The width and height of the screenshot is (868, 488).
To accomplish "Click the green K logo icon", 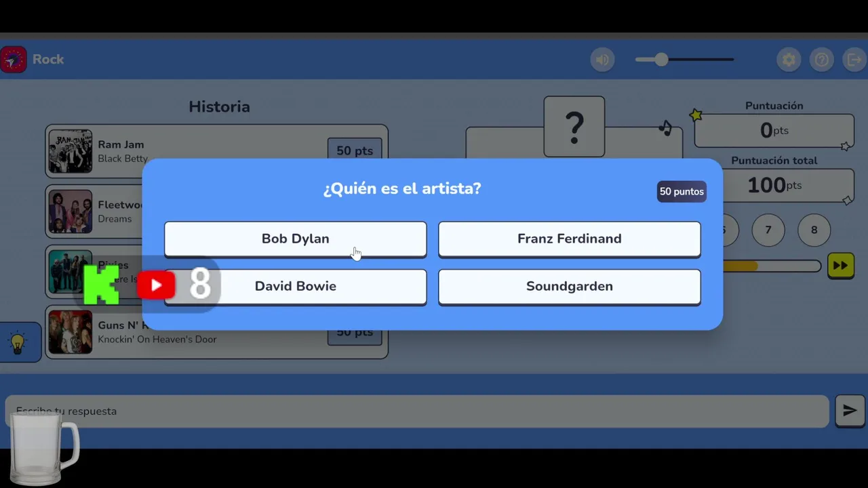I will click(101, 285).
